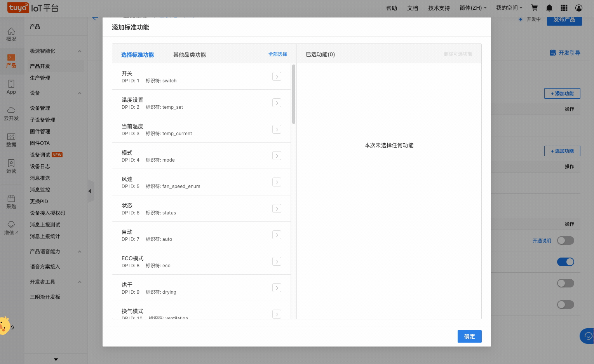
Task: Select the 云开发 cloud development icon
Action: tap(11, 114)
